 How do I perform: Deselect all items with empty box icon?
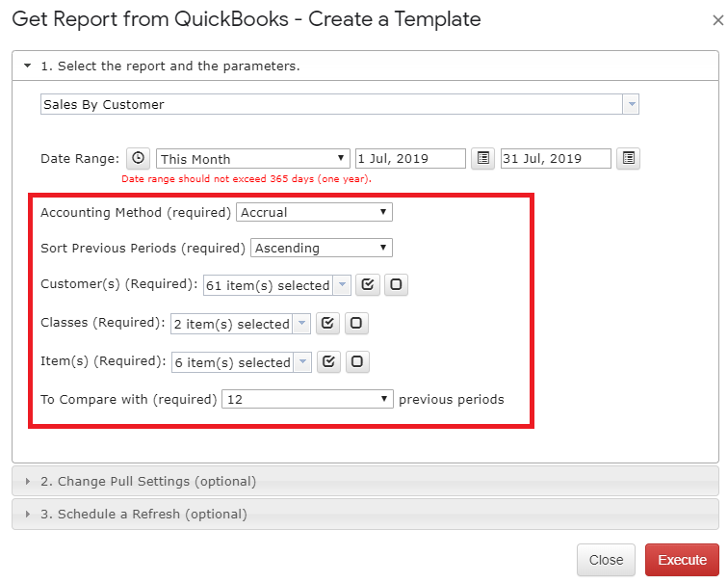coord(357,362)
